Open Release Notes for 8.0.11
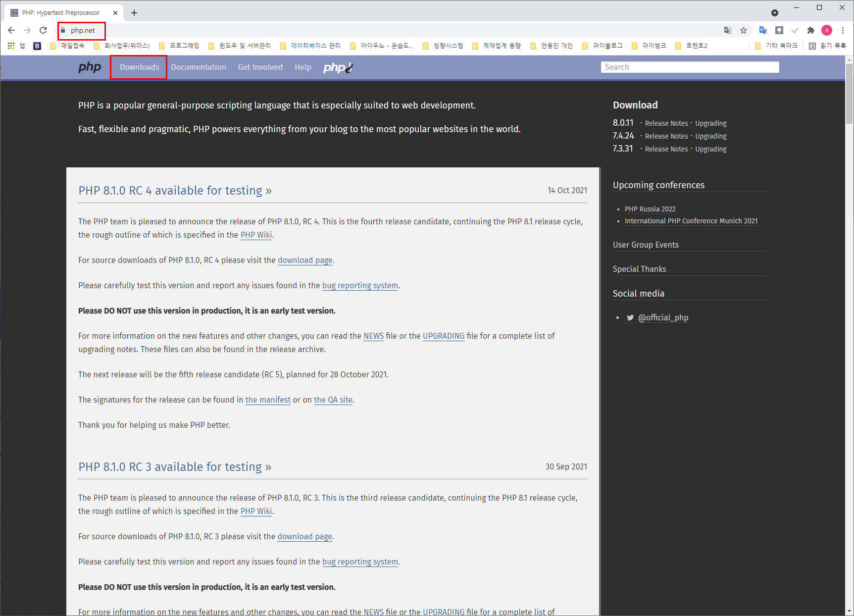 (666, 123)
